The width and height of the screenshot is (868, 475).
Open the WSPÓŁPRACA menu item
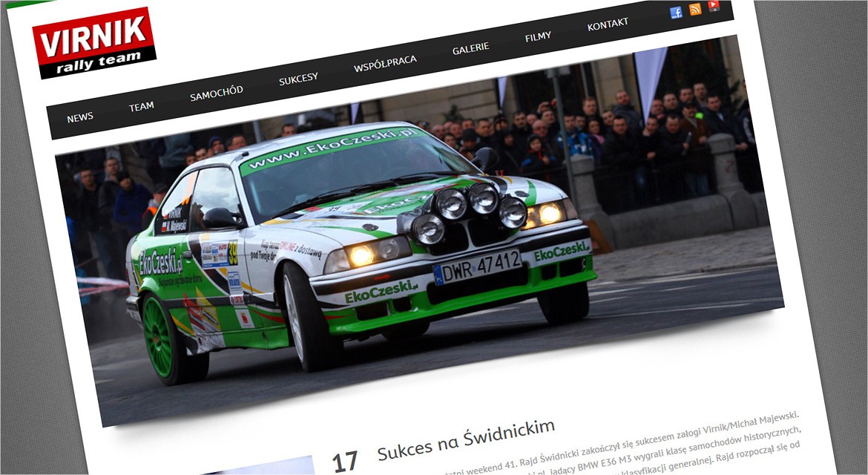385,64
